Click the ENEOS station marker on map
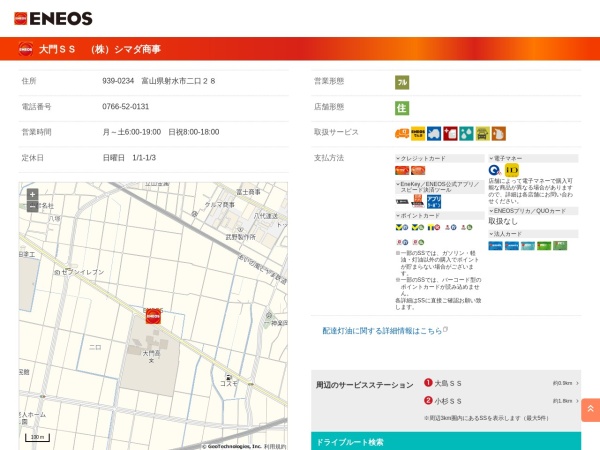Image resolution: width=600 pixels, height=450 pixels. 153,316
